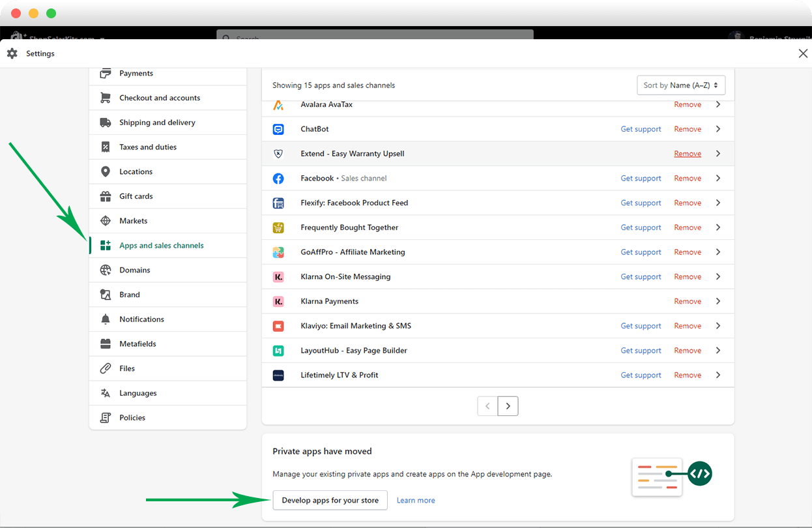Click the Flexify app icon

278,203
